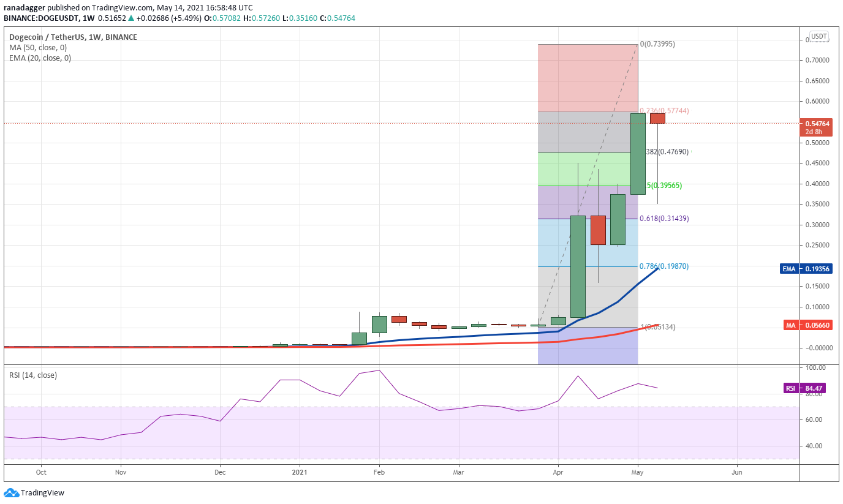Viewport: 843px width, 504px height.
Task: Select the Fibonacci 0.786(0.19870) level label
Action: click(x=664, y=266)
